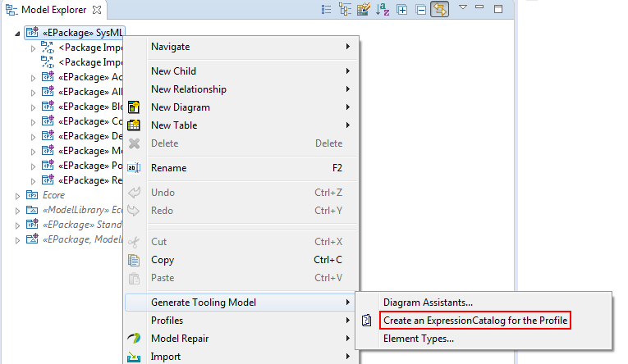The width and height of the screenshot is (628, 364).
Task: Choose Copy from the context menu
Action: tap(242, 260)
